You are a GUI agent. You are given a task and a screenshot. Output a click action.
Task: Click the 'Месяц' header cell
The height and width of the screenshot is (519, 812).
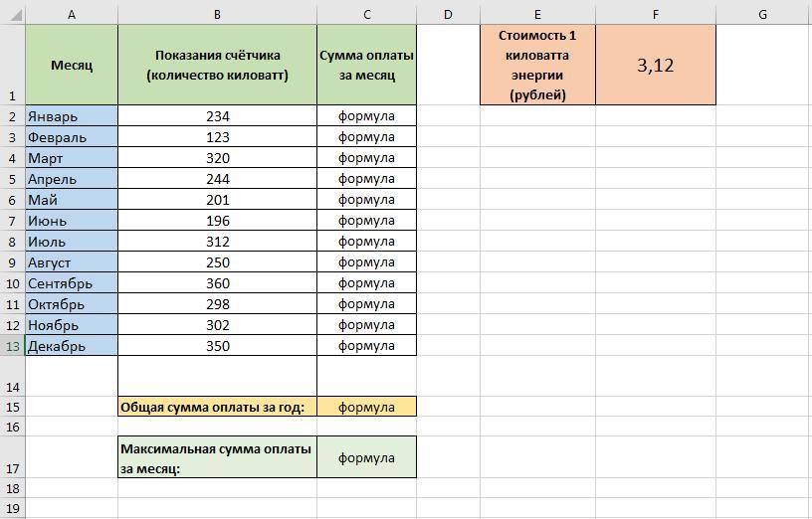[x=72, y=65]
